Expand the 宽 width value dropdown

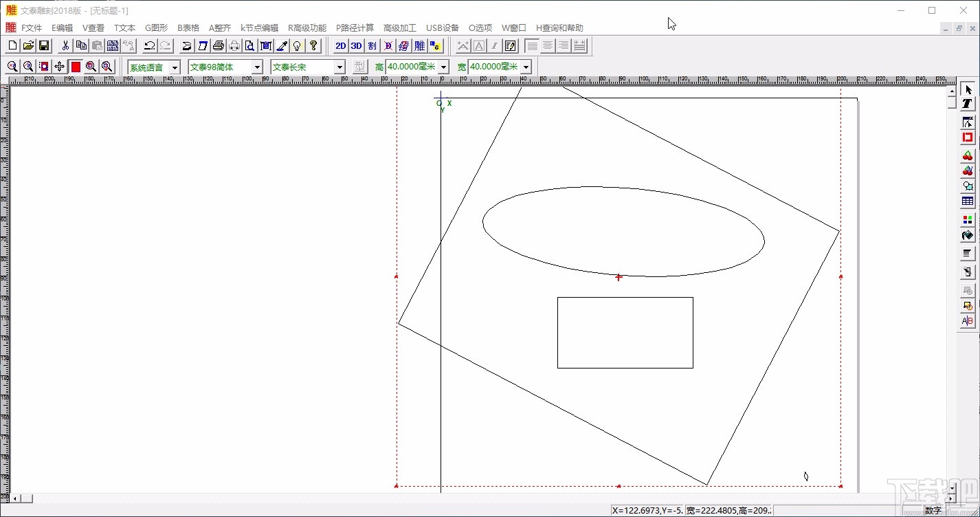click(526, 67)
